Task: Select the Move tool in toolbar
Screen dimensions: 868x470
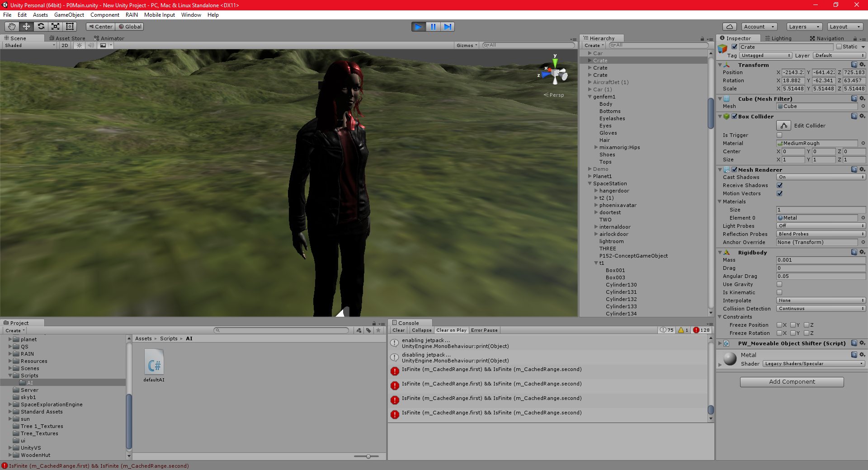Action: [26, 27]
